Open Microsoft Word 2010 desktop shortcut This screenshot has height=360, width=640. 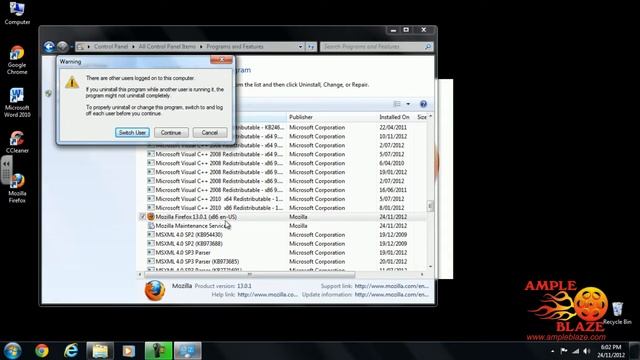[x=17, y=103]
